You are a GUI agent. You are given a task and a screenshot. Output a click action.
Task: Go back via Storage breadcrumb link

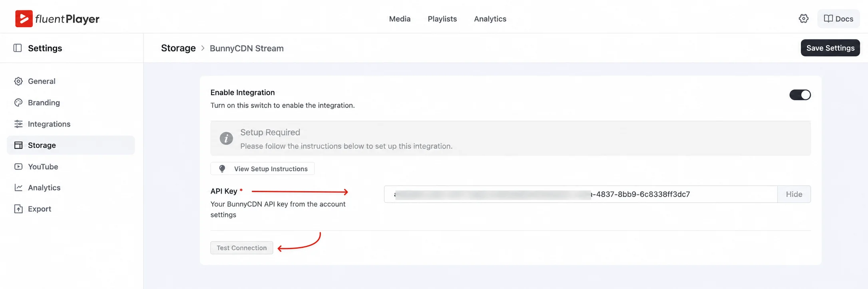coord(178,48)
